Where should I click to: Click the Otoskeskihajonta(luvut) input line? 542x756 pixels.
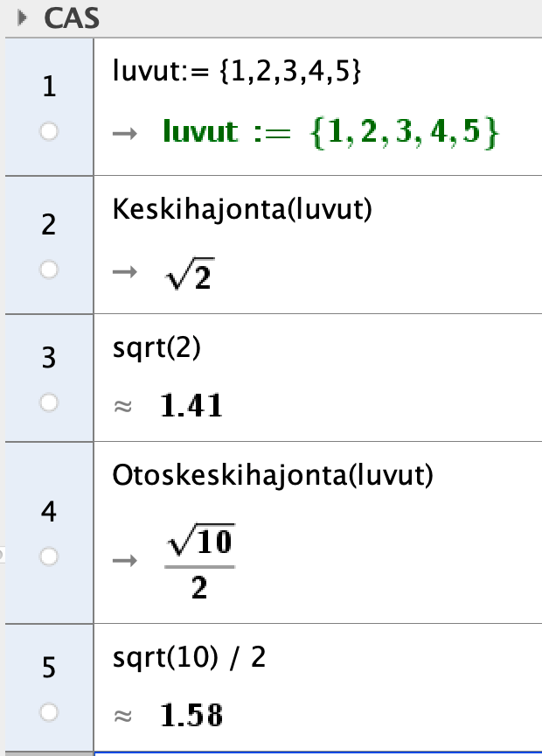click(x=273, y=475)
